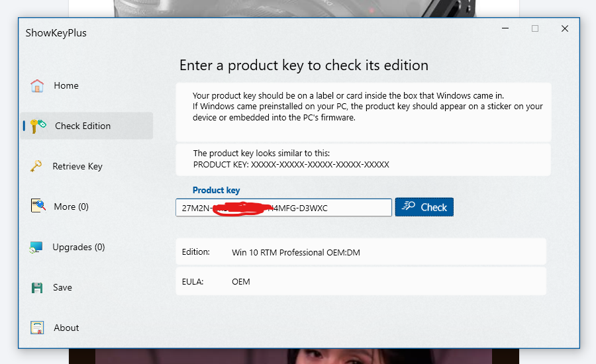Close the ShowKeyPlus window
596x364 pixels.
point(565,28)
